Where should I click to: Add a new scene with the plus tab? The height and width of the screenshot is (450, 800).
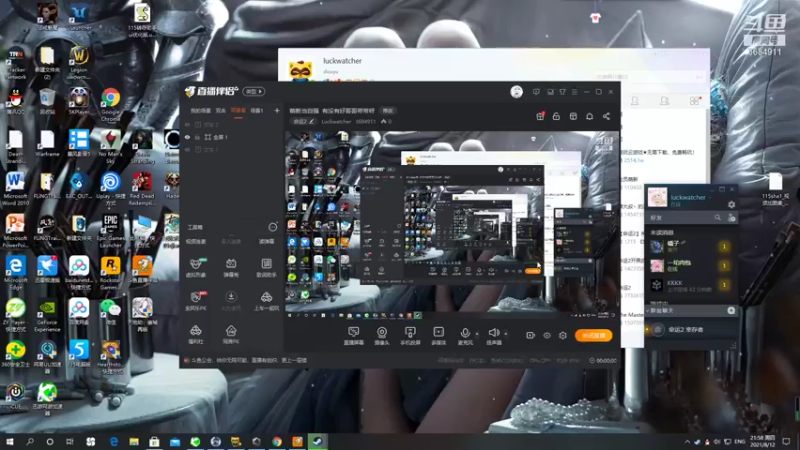coord(277,111)
